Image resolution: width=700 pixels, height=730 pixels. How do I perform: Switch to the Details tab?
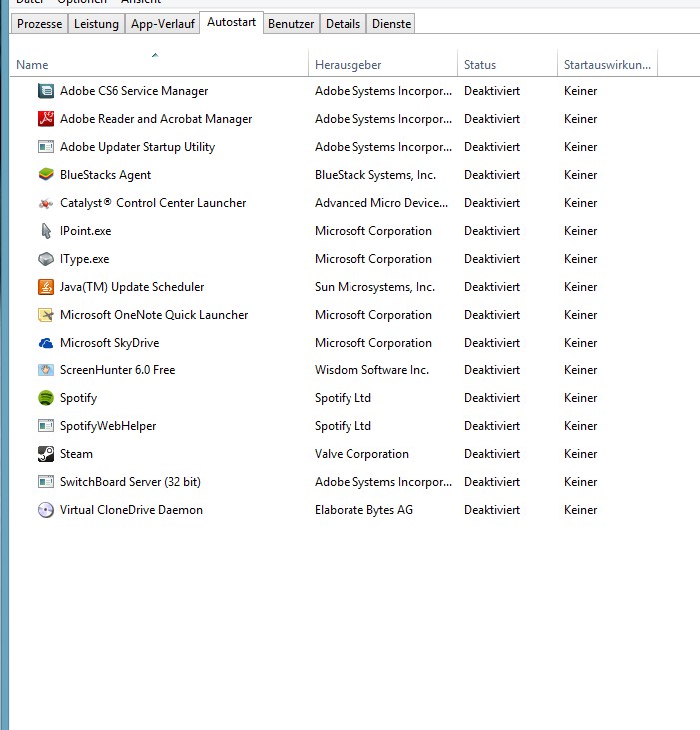coord(344,24)
